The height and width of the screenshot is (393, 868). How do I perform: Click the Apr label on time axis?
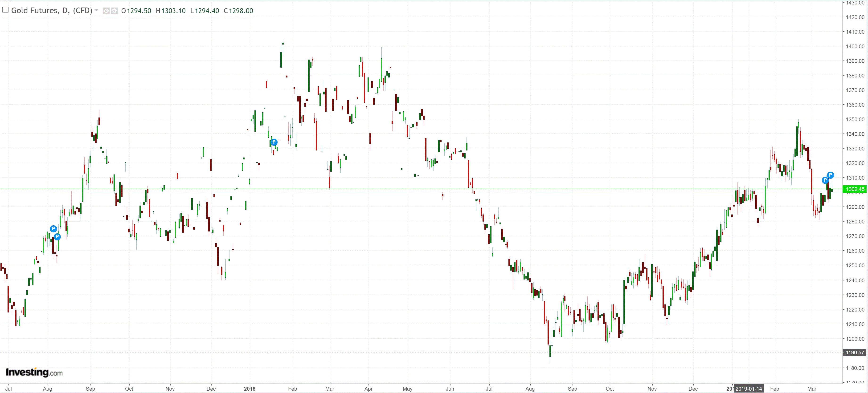click(368, 389)
